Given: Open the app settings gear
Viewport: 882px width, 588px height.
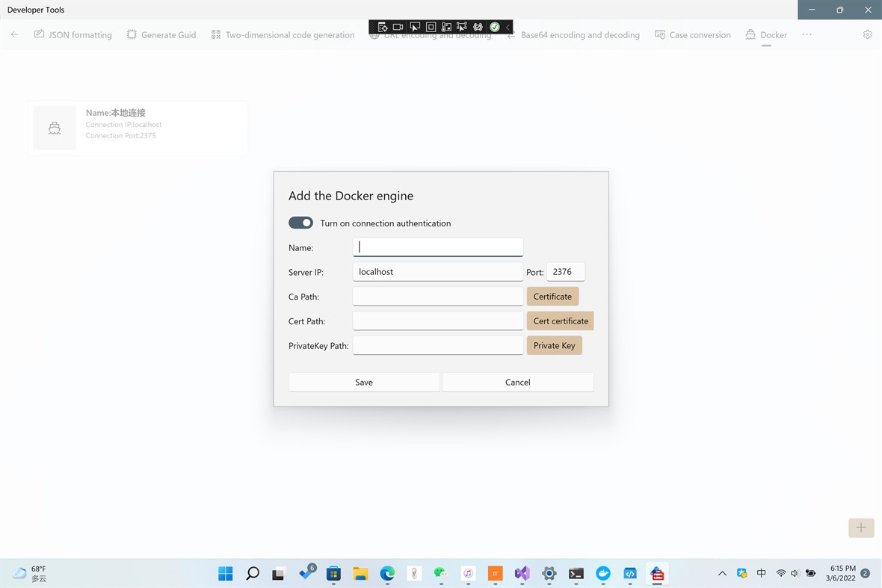Looking at the screenshot, I should [867, 34].
